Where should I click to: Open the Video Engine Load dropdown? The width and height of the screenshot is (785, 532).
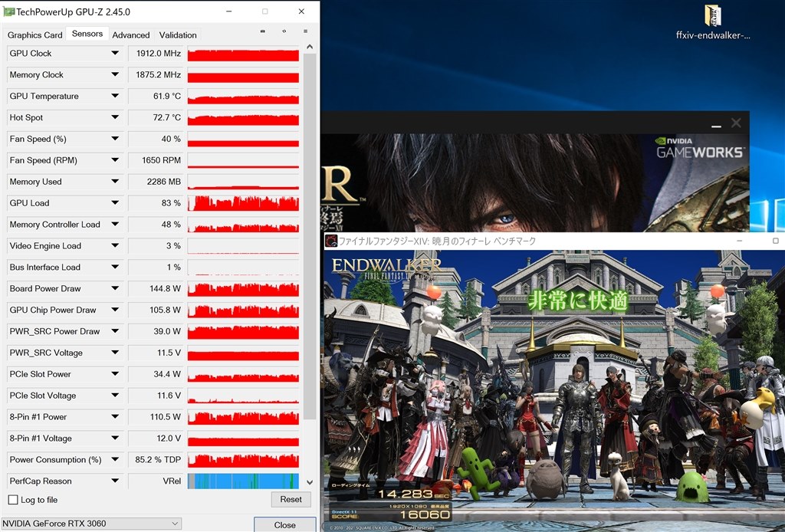[115, 246]
